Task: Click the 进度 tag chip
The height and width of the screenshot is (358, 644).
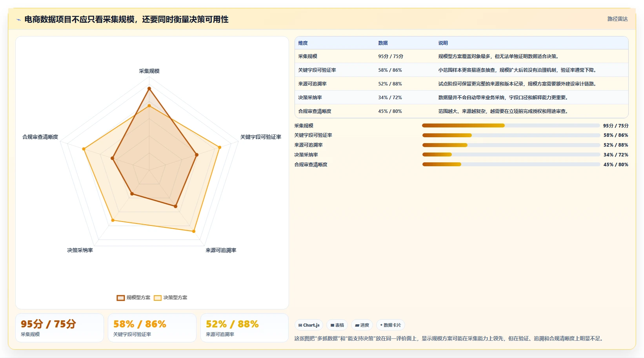Action: click(362, 325)
